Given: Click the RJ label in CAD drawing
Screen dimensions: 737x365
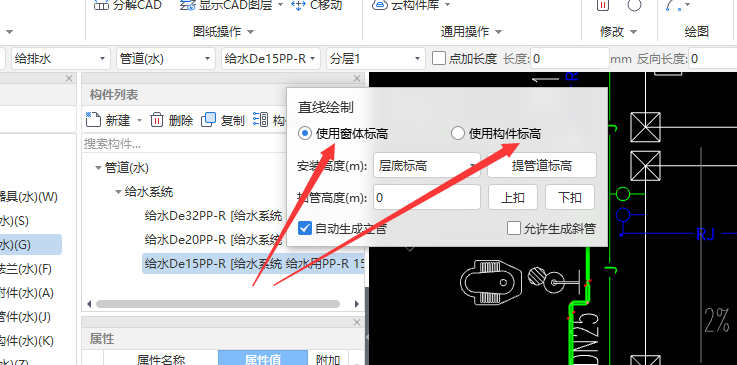Looking at the screenshot, I should pos(706,233).
